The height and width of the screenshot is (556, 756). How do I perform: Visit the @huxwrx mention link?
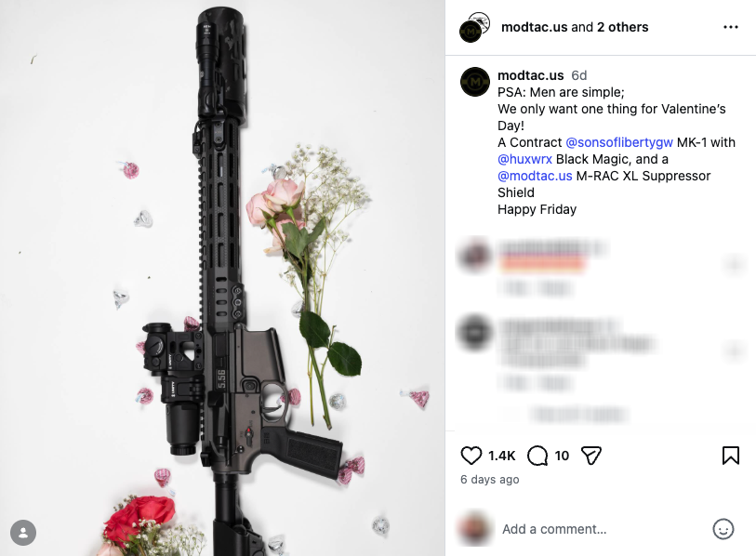point(524,159)
